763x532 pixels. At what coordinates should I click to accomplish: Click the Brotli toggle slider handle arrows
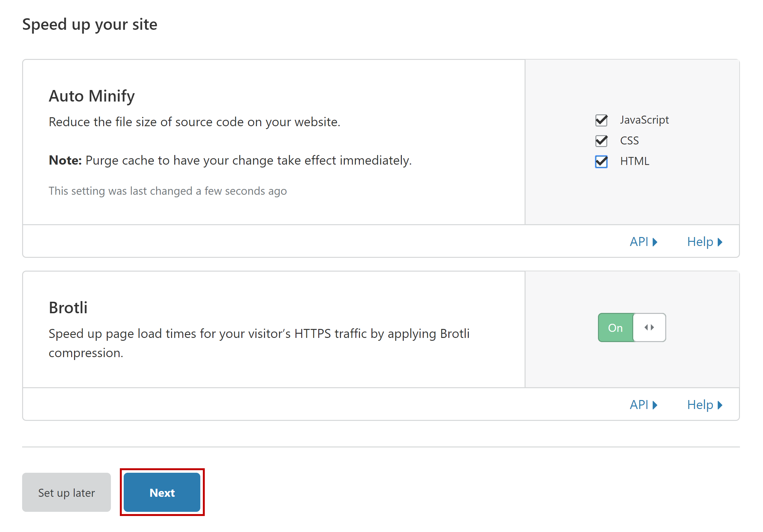pyautogui.click(x=649, y=327)
